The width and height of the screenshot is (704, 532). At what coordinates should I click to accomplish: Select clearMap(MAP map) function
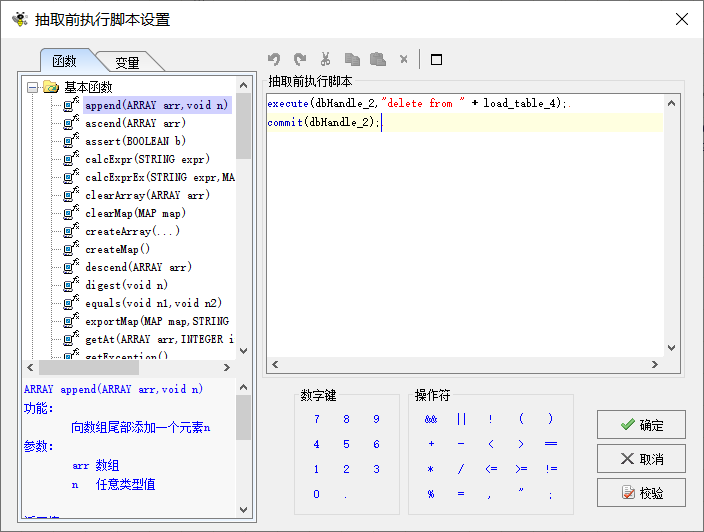click(x=136, y=213)
